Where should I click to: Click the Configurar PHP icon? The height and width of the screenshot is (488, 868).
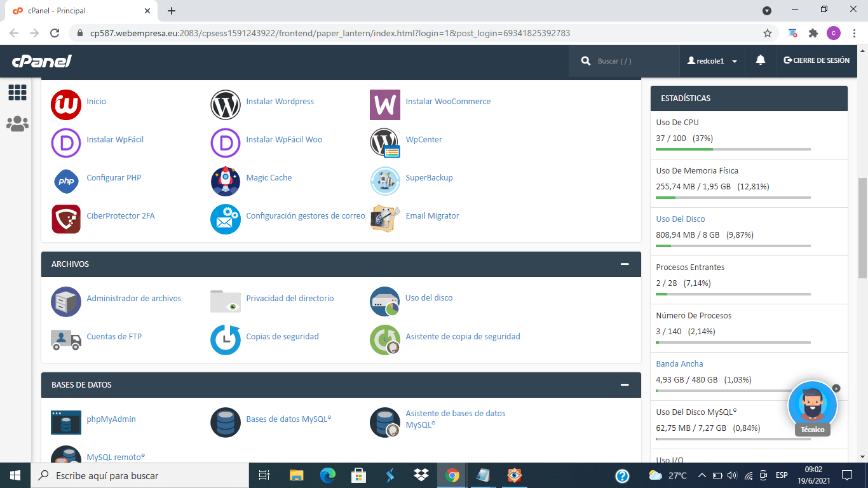pos(66,181)
